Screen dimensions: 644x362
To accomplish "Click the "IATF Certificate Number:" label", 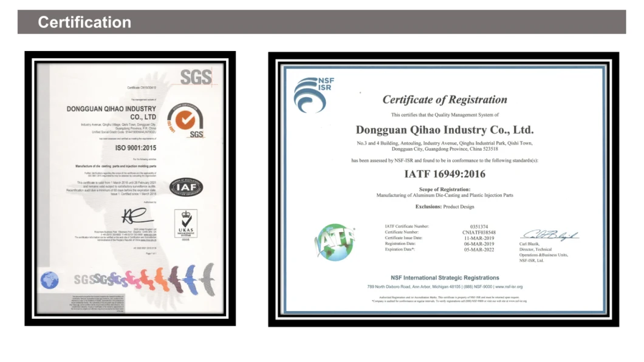I will 406,226.
